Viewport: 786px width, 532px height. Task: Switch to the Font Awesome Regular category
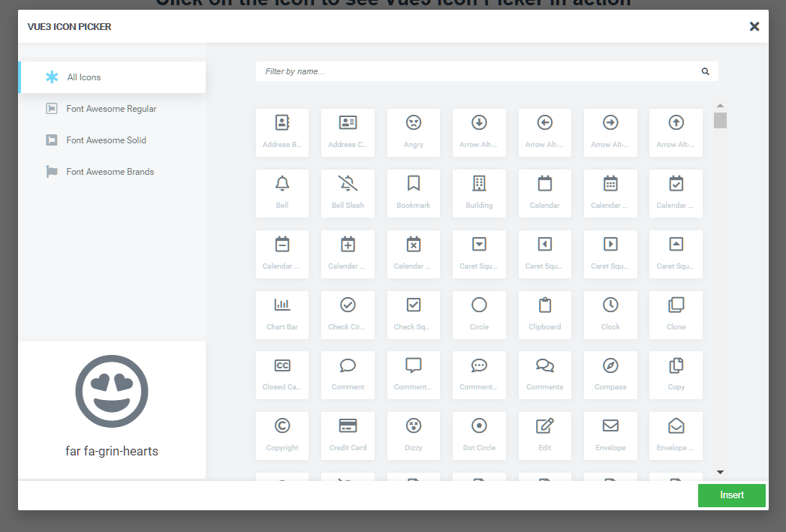tap(111, 108)
